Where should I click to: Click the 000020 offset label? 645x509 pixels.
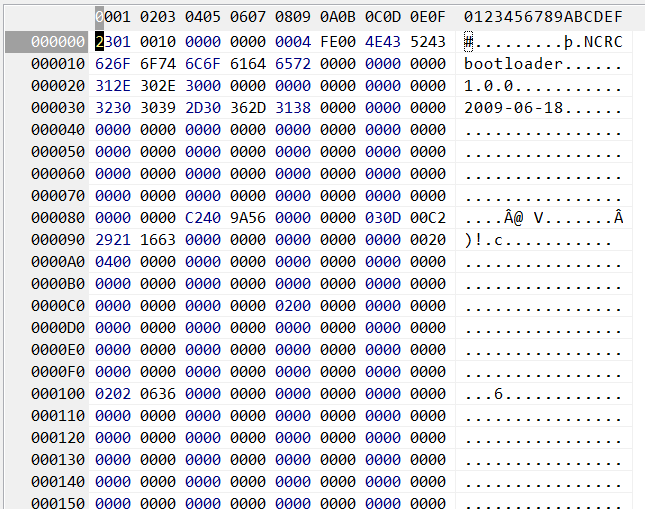pos(58,86)
